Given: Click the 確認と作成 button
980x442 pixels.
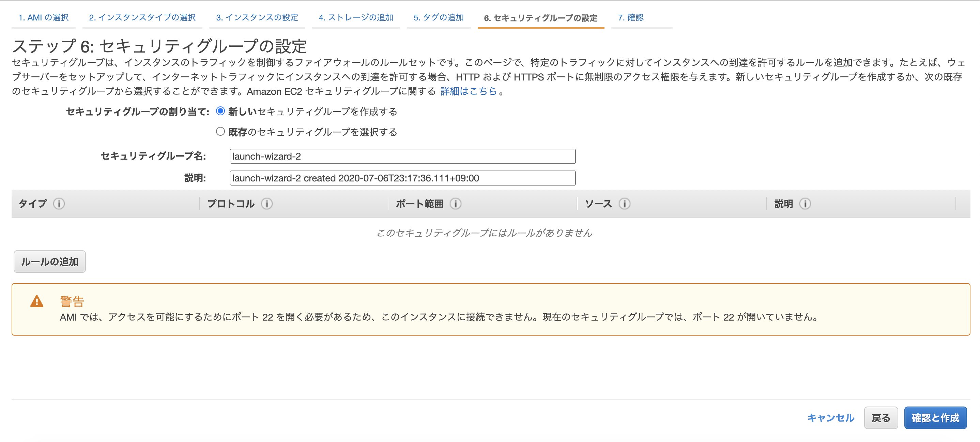Looking at the screenshot, I should click(935, 418).
